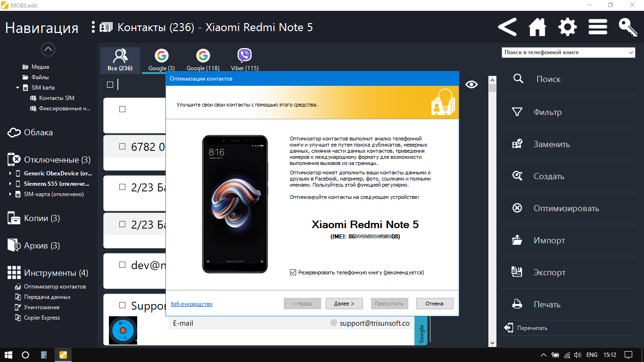The height and width of the screenshot is (362, 644).
Task: Open the Home screen icon
Action: pyautogui.click(x=537, y=27)
